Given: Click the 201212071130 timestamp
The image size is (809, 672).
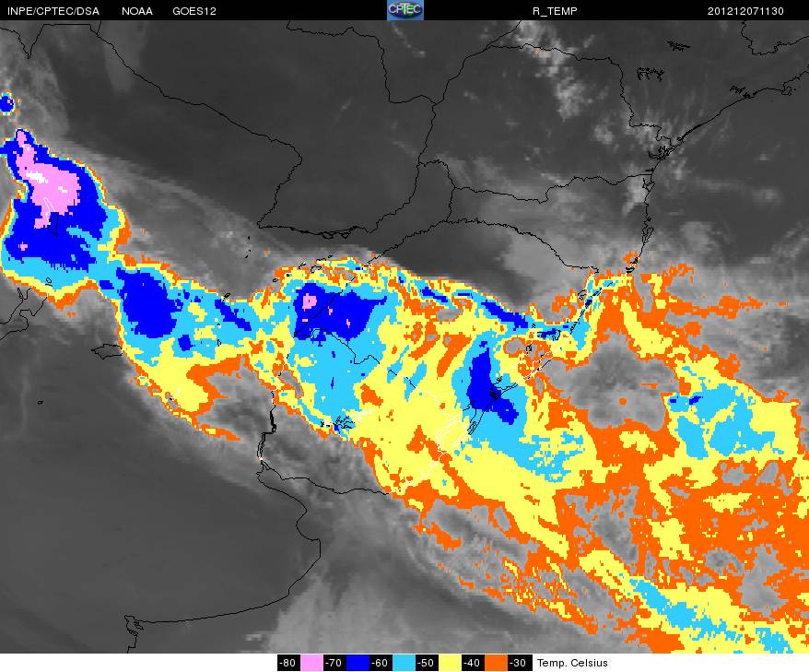Looking at the screenshot, I should (745, 11).
